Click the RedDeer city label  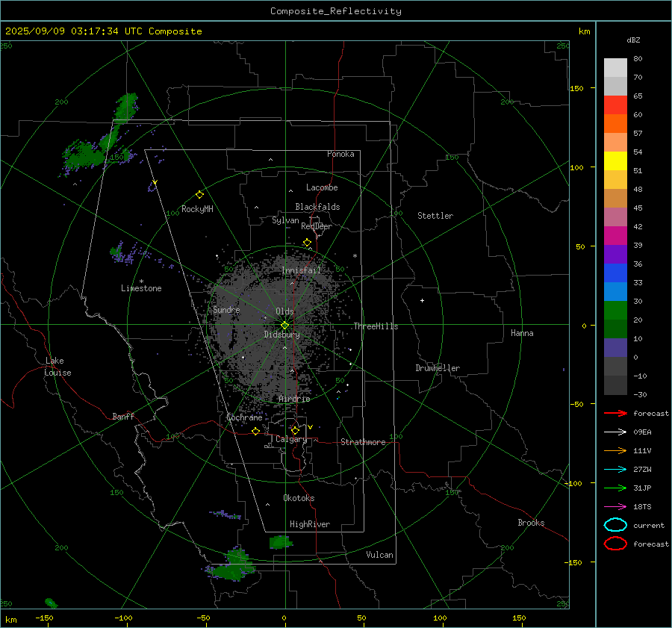(x=317, y=226)
